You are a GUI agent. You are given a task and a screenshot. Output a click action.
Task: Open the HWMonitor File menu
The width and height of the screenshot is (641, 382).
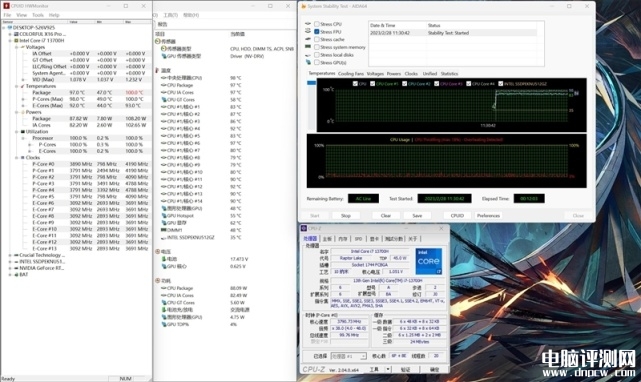7,15
